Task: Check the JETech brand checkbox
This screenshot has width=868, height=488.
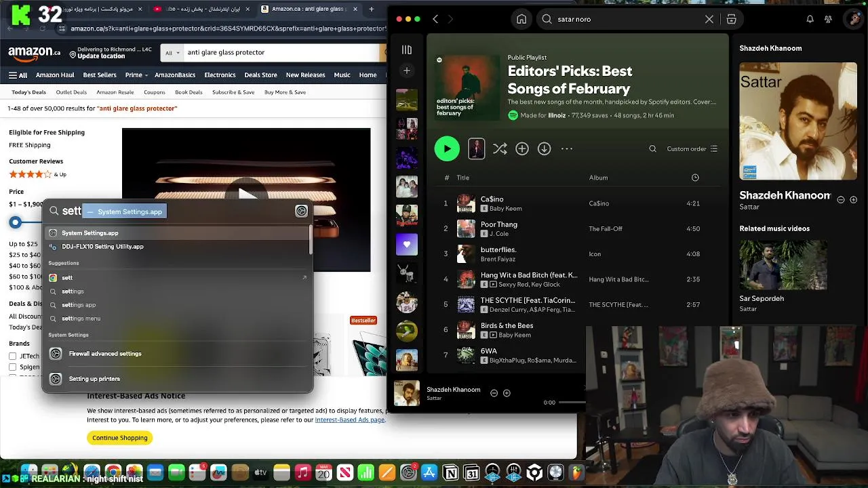Action: 12,356
